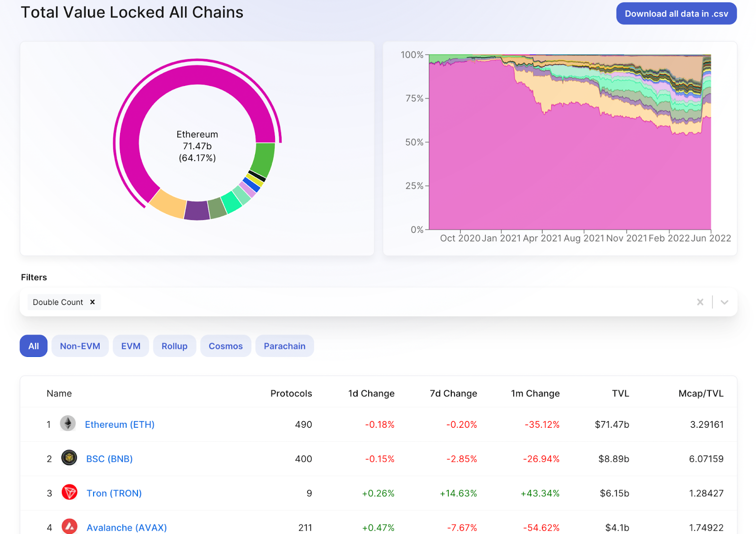
Task: Sort by the Protocols column header
Action: click(x=291, y=393)
